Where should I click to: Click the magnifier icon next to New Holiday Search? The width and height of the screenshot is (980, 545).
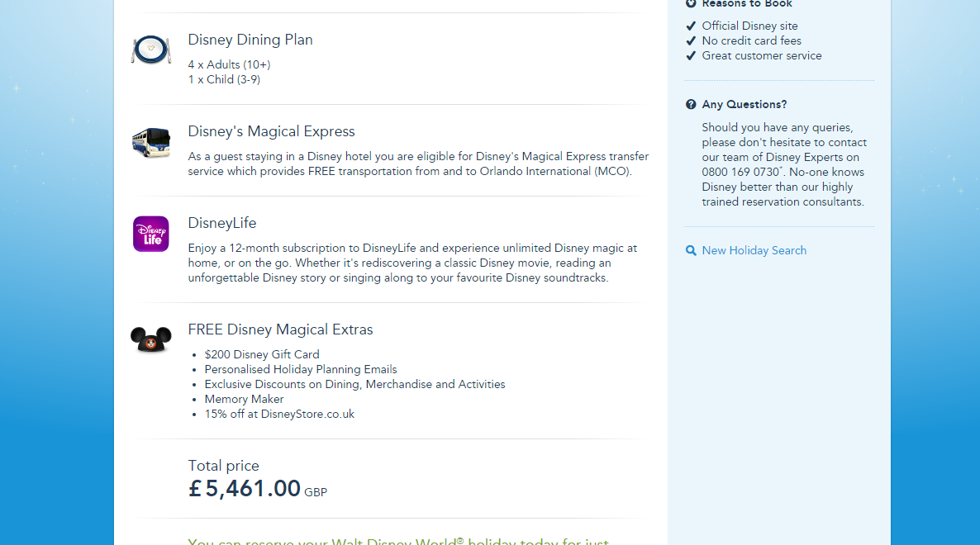(691, 250)
